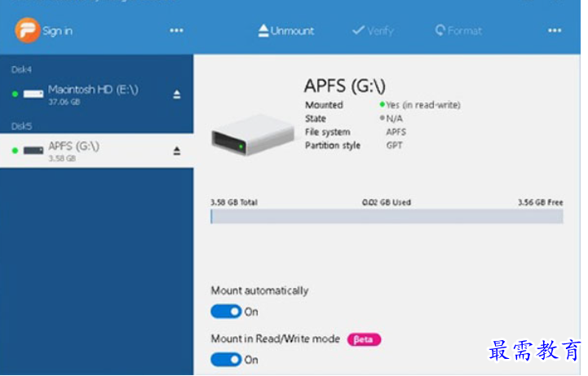The image size is (588, 376).
Task: Click the Disk4 group label
Action: (x=21, y=69)
